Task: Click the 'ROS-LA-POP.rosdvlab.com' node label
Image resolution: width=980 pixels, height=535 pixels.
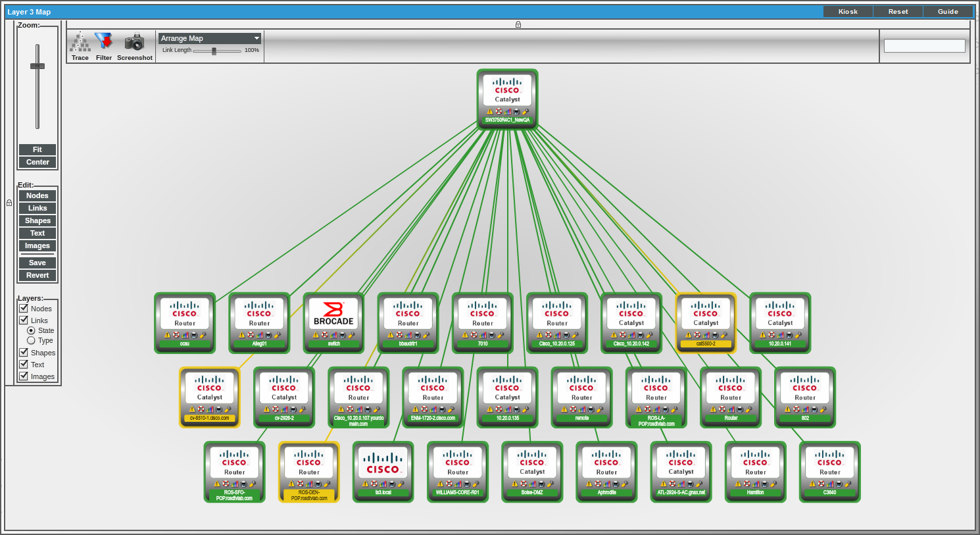Action: [x=656, y=421]
